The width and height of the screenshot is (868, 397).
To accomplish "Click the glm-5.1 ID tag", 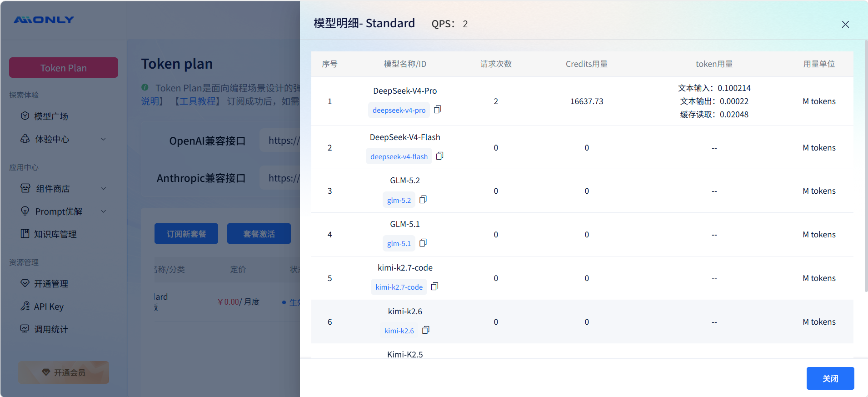I will click(x=399, y=243).
